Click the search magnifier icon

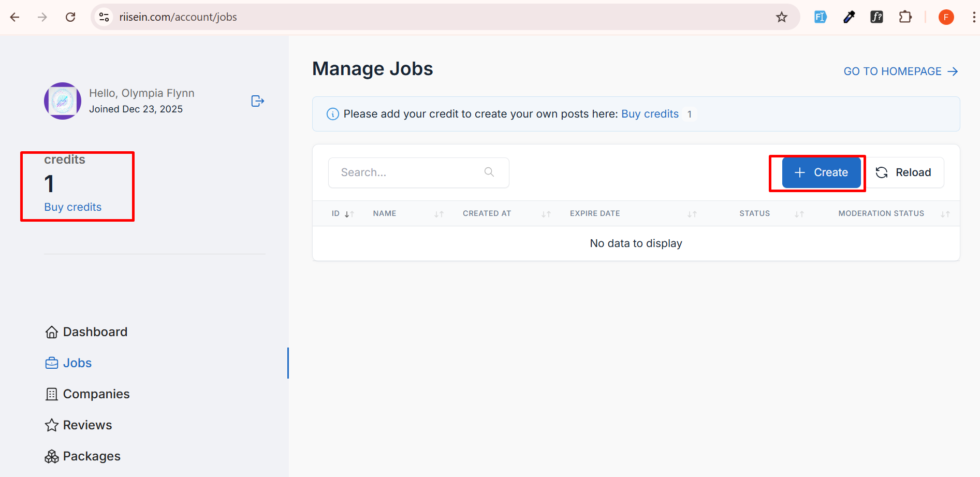click(489, 172)
